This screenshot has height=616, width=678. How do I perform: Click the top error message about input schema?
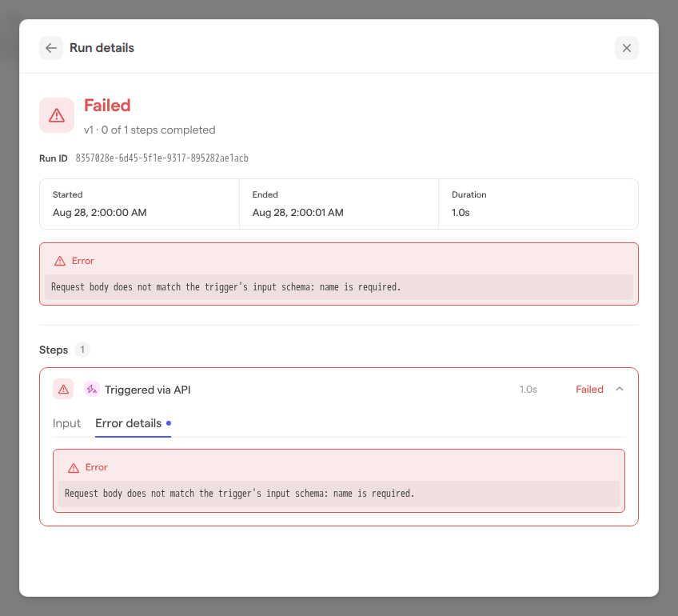(226, 287)
